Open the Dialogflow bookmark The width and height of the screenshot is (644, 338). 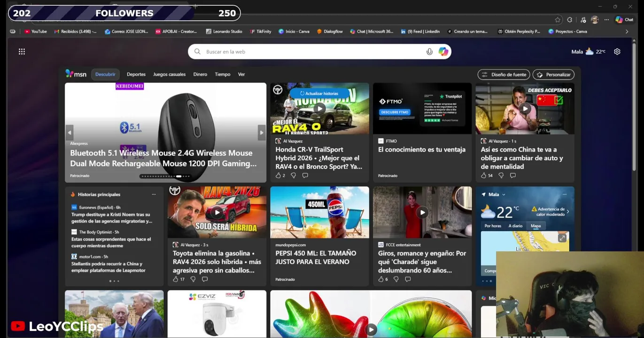pos(330,31)
